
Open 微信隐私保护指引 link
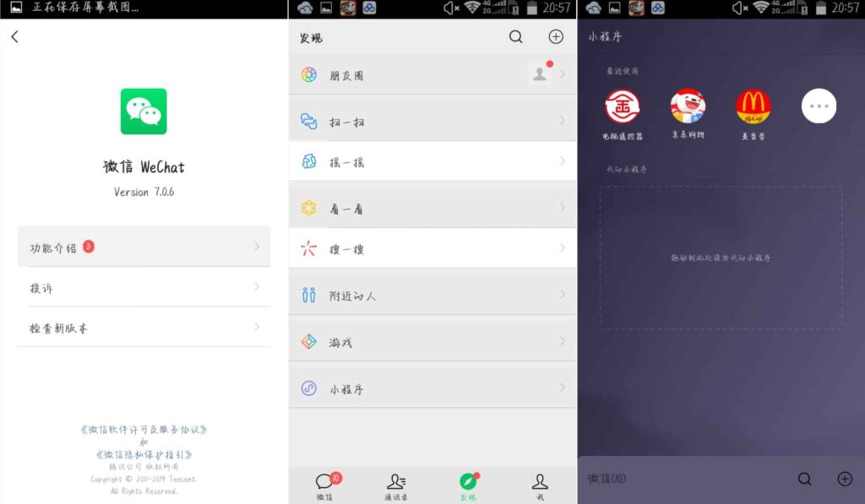point(144,455)
